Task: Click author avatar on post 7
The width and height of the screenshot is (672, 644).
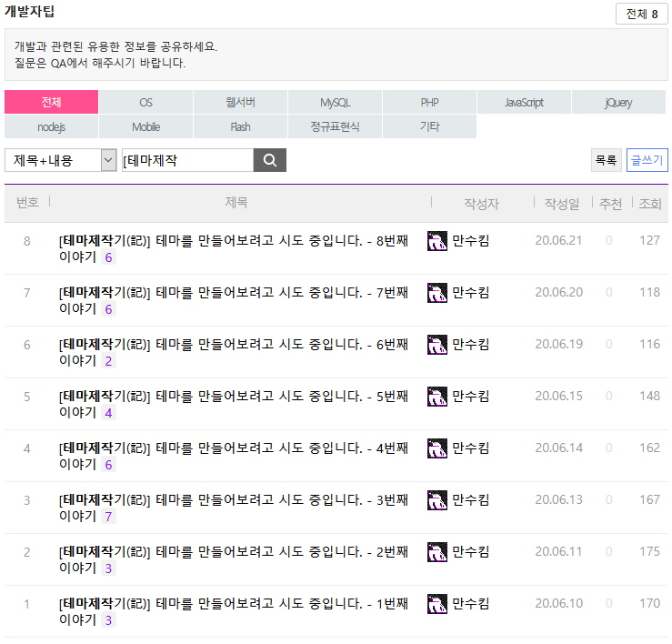Action: [437, 293]
